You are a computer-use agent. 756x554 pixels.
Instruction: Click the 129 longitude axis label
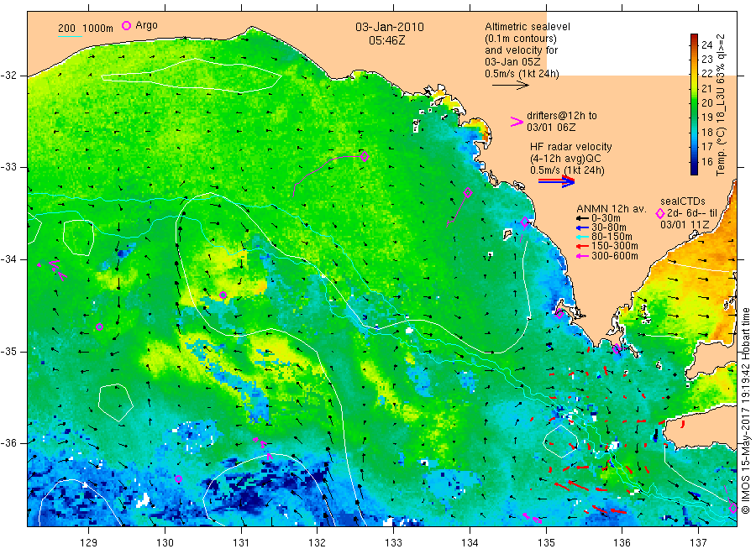coord(89,543)
